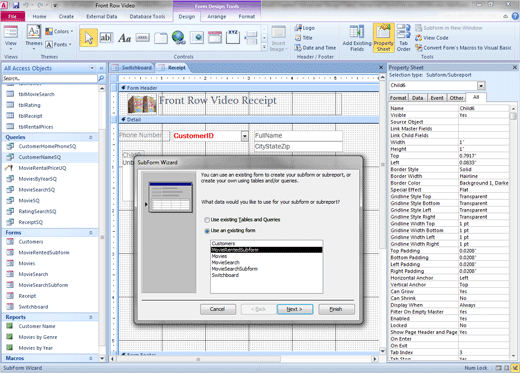Open Tab Order dialog
Screen dimensions: 520x373
404,38
